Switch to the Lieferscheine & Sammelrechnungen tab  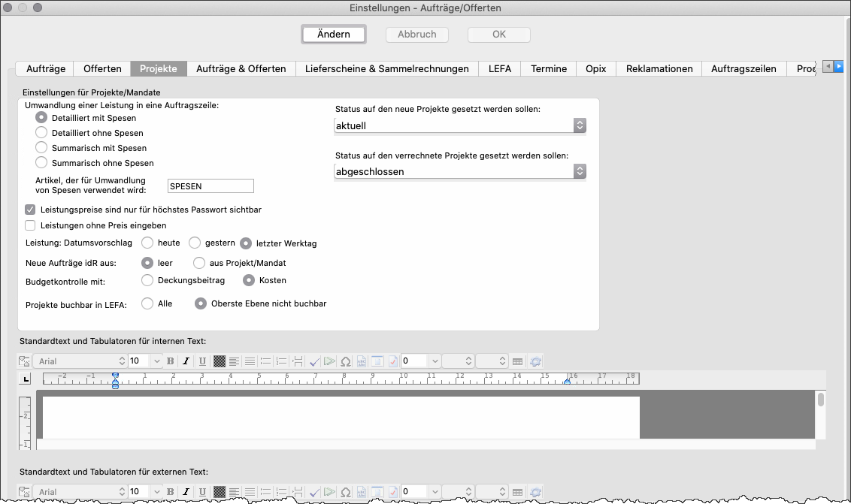tap(386, 68)
